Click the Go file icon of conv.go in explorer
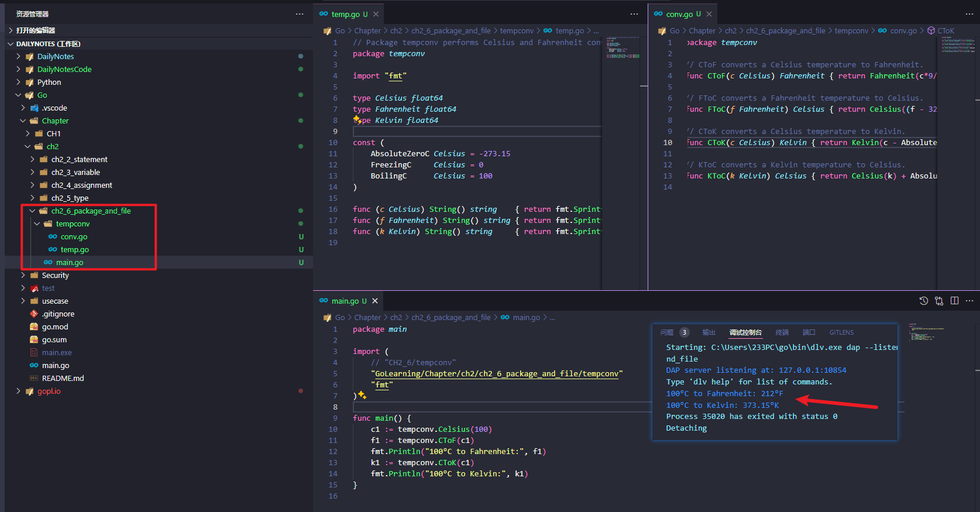 tap(53, 236)
